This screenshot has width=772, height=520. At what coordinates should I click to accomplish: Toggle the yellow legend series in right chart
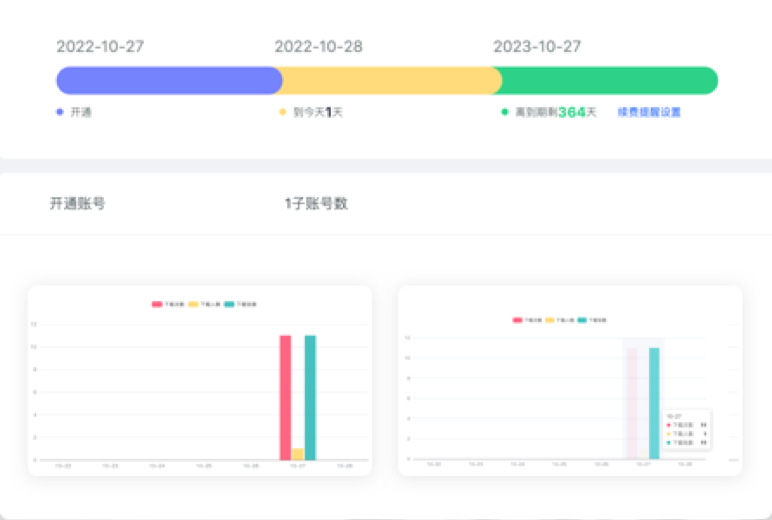pyautogui.click(x=560, y=320)
